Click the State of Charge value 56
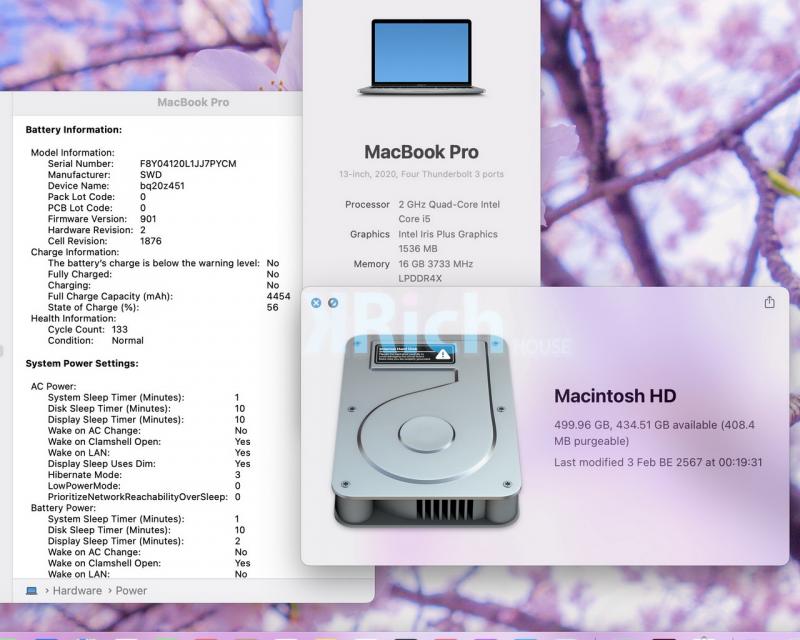The image size is (800, 640). pyautogui.click(x=272, y=307)
